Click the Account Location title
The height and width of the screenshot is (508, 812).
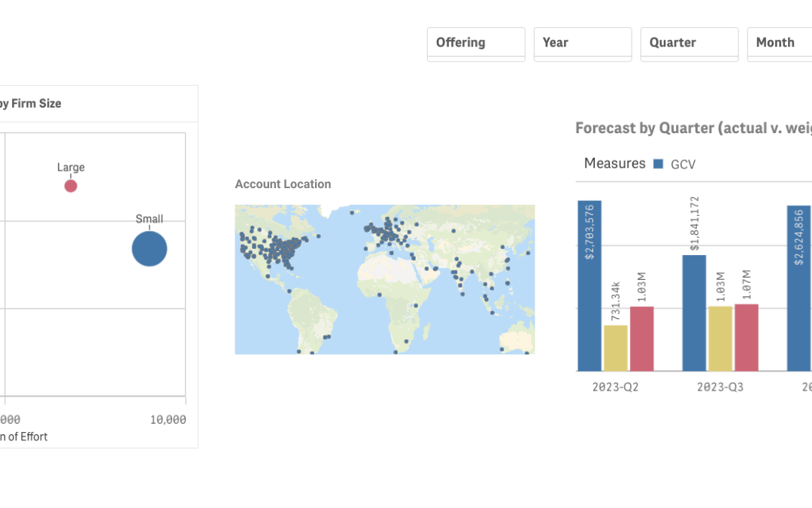(x=283, y=184)
